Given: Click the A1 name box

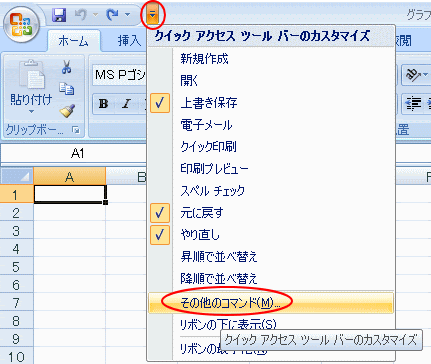Looking at the screenshot, I should point(74,153).
